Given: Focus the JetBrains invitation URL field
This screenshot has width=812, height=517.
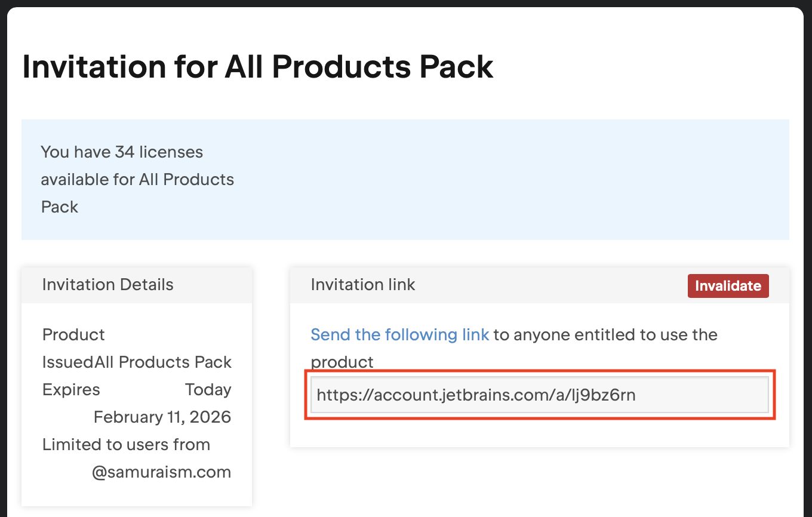Looking at the screenshot, I should pyautogui.click(x=539, y=395).
